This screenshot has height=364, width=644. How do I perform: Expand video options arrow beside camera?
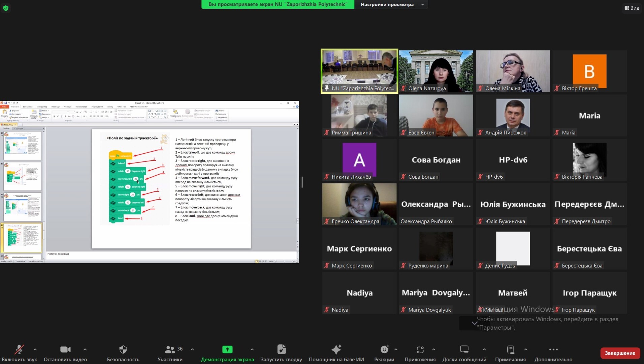point(85,350)
